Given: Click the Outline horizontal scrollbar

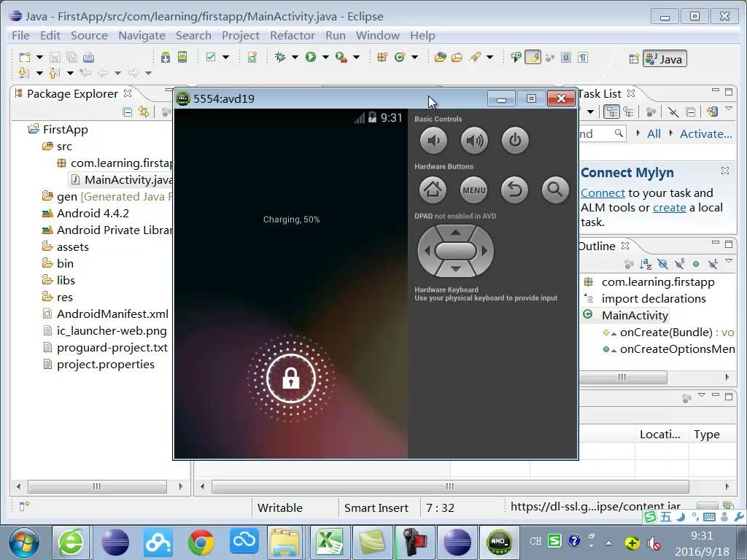Looking at the screenshot, I should coord(623,377).
